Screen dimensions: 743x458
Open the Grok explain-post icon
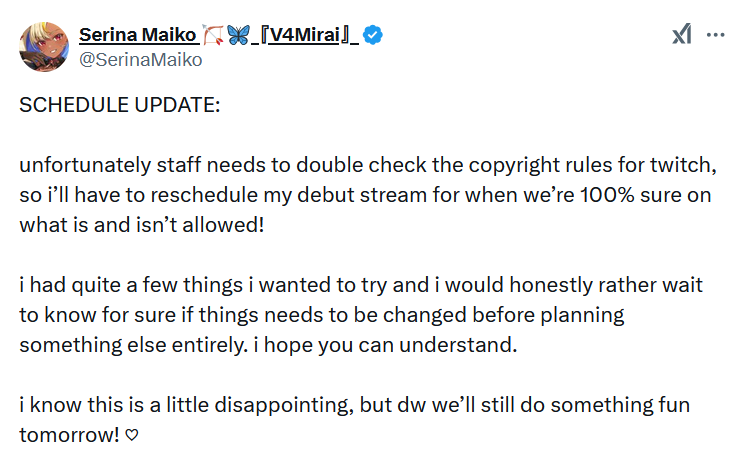coord(681,35)
